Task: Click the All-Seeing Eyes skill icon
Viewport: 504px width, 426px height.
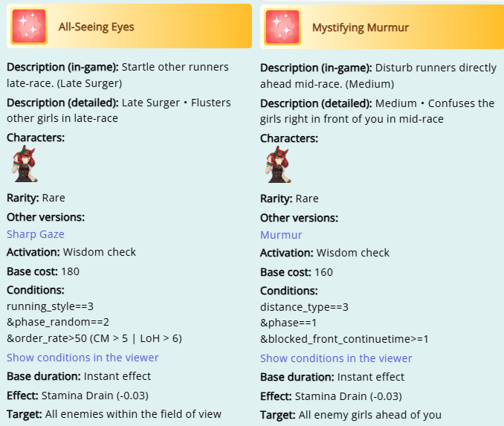Action: click(x=29, y=26)
